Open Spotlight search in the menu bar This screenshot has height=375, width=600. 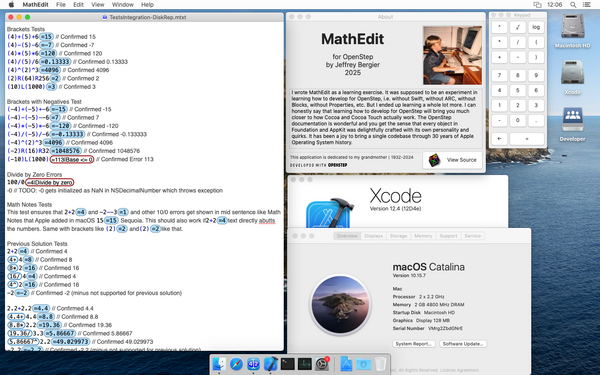(573, 5)
